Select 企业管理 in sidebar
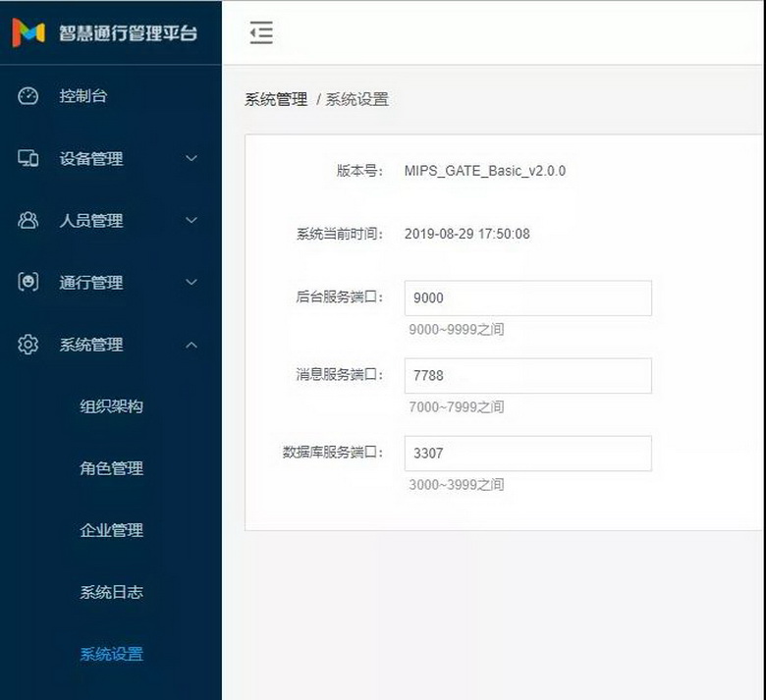This screenshot has height=700, width=766. pos(111,530)
